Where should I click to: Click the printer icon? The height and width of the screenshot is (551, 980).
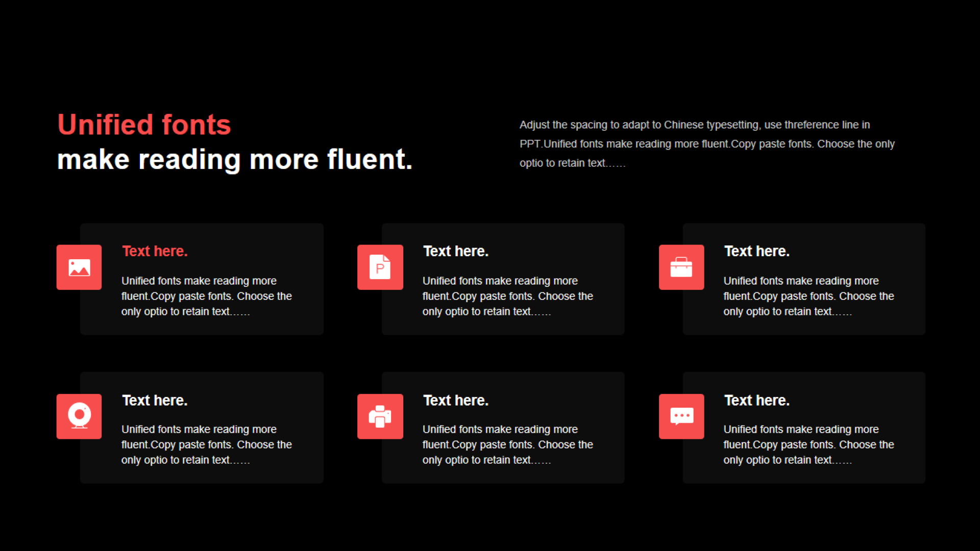coord(380,416)
